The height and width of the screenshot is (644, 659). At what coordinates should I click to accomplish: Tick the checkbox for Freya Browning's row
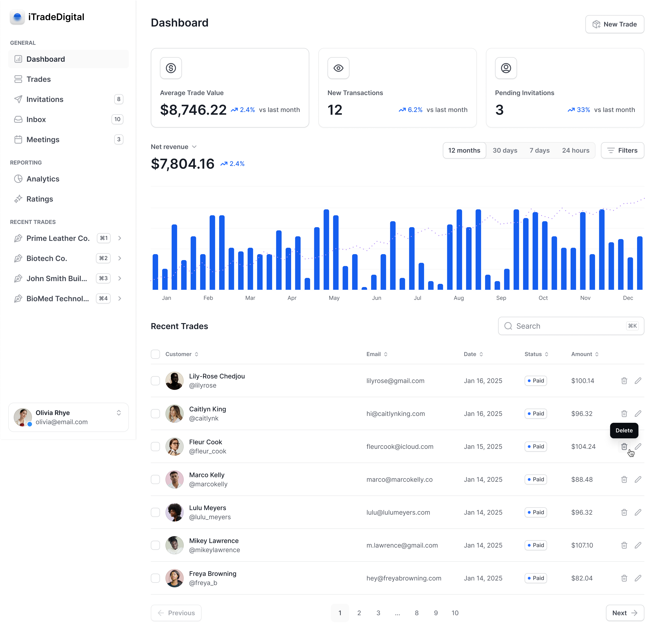[155, 578]
